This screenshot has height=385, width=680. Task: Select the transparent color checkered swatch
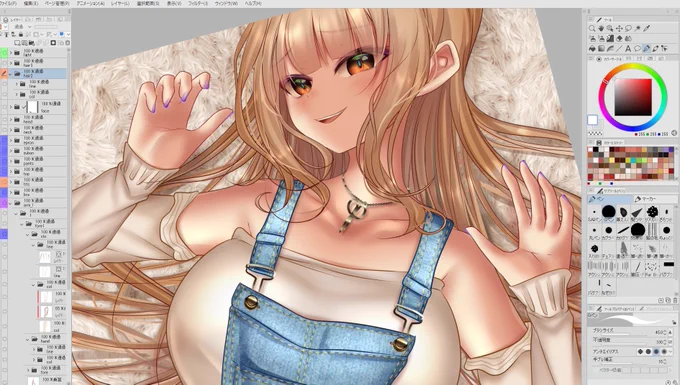(595, 134)
